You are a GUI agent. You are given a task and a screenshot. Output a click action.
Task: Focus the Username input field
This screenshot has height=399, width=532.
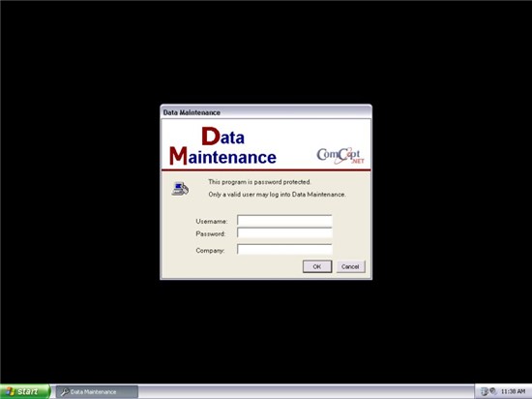[x=284, y=221]
